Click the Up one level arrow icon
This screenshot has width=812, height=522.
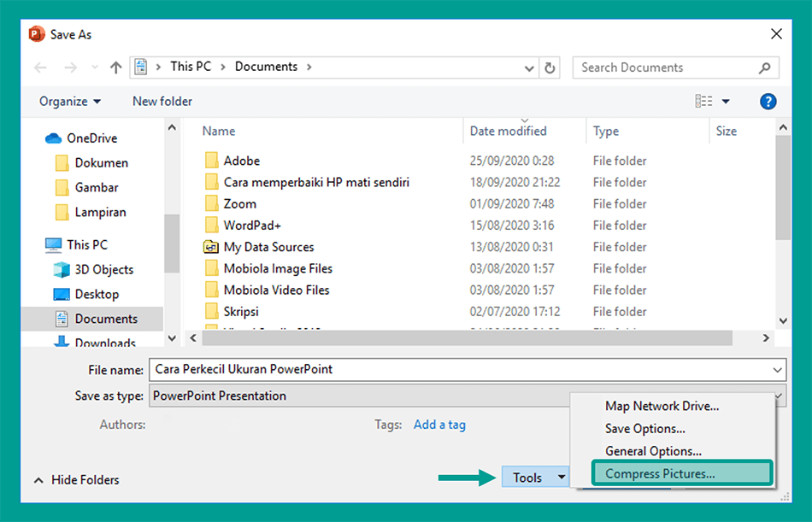(x=115, y=67)
